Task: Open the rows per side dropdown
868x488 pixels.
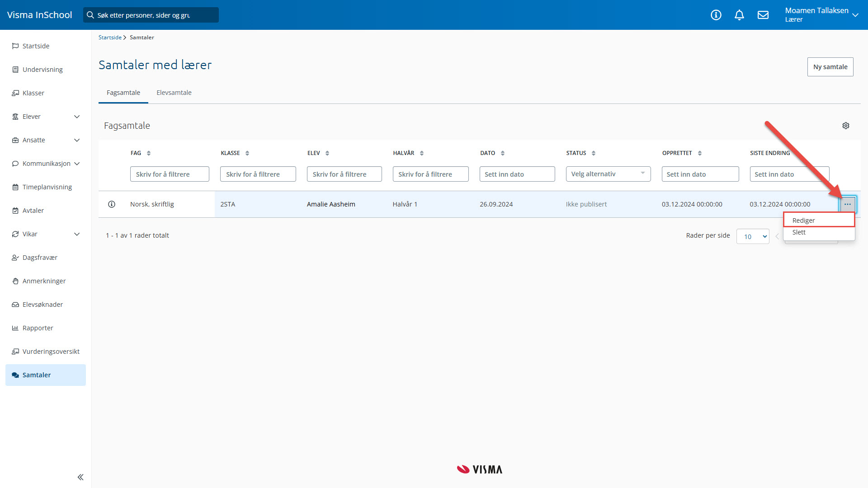Action: click(753, 236)
